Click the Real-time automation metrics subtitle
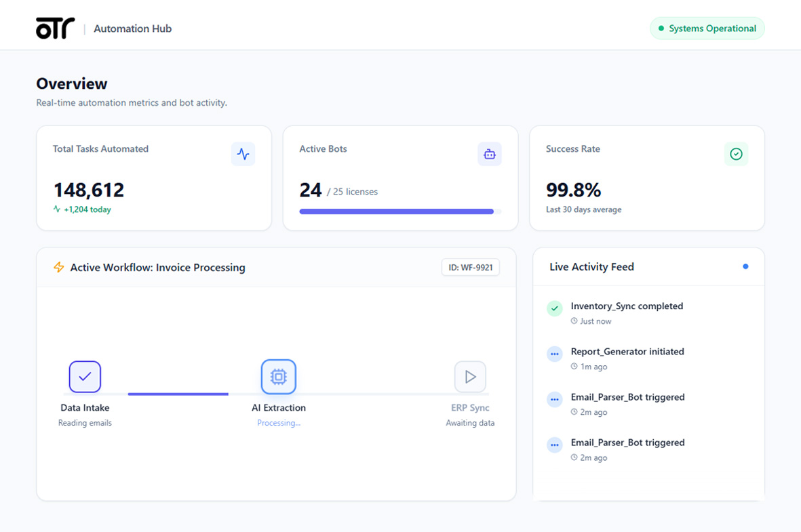The width and height of the screenshot is (801, 532). click(132, 102)
